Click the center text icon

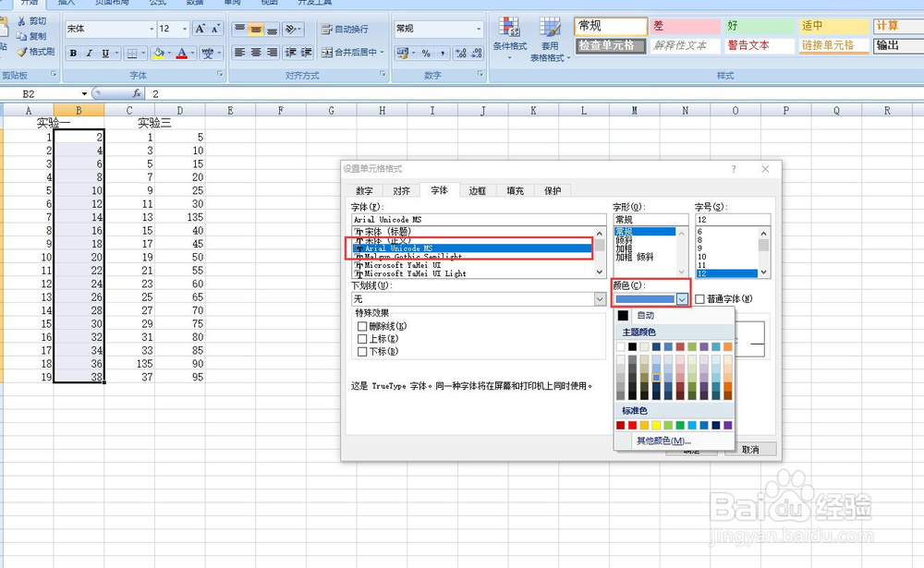click(x=256, y=53)
